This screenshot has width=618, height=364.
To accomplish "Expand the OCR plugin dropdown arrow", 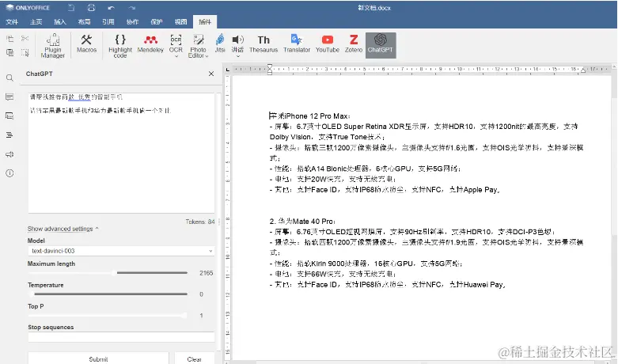I will click(176, 56).
